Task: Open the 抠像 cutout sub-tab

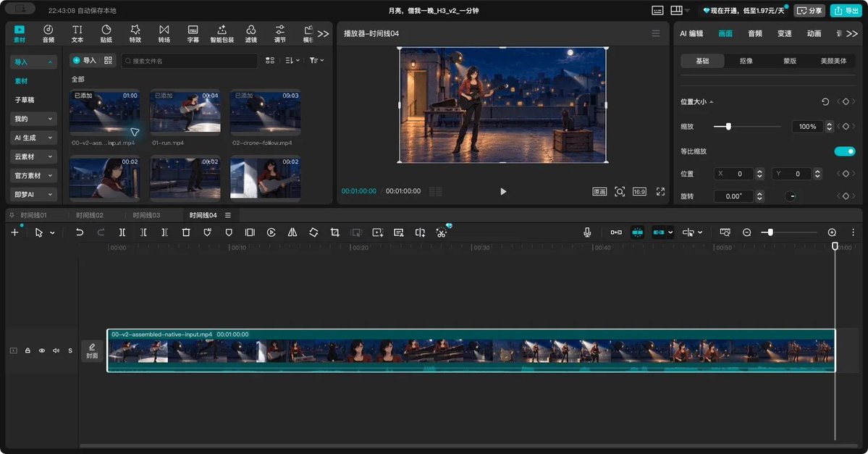Action: tap(746, 61)
